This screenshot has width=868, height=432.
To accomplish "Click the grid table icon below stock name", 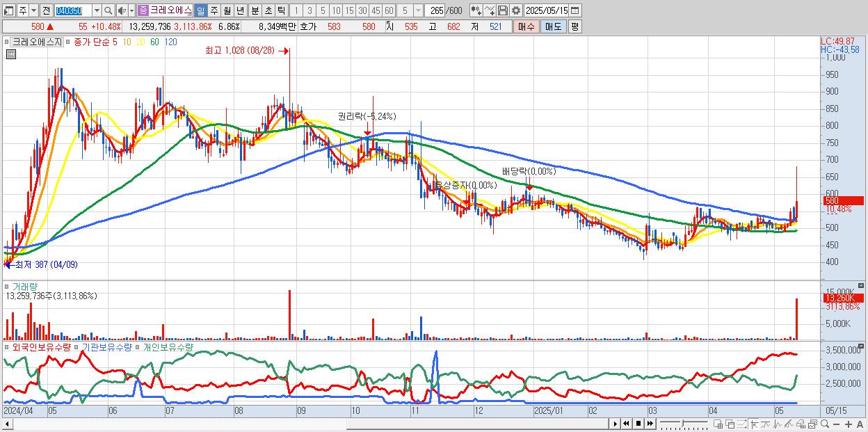I will click(11, 54).
